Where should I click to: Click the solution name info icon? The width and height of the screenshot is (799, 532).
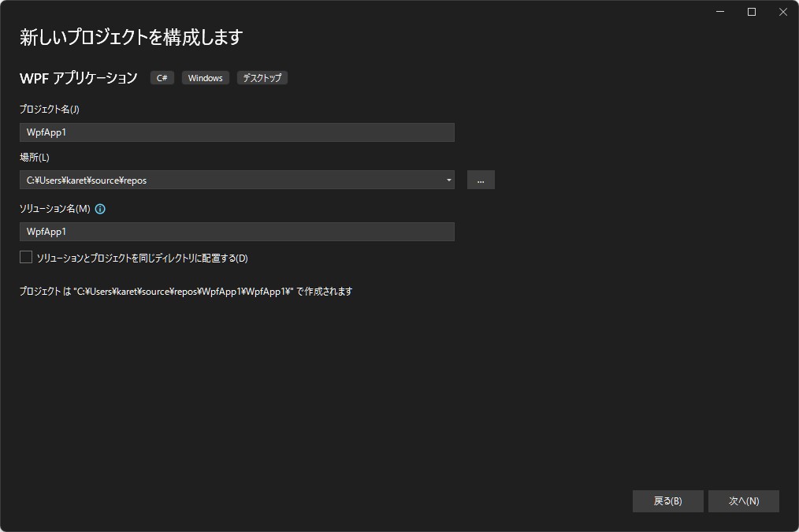(100, 209)
